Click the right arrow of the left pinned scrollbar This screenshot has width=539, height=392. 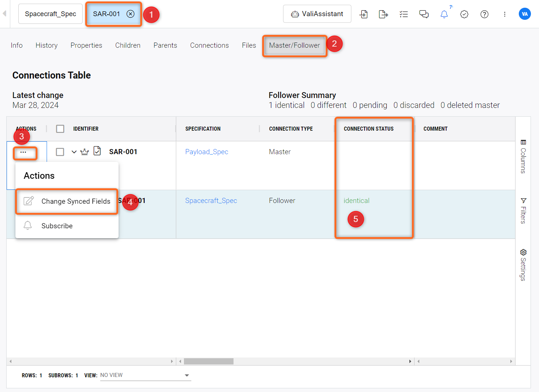click(172, 362)
